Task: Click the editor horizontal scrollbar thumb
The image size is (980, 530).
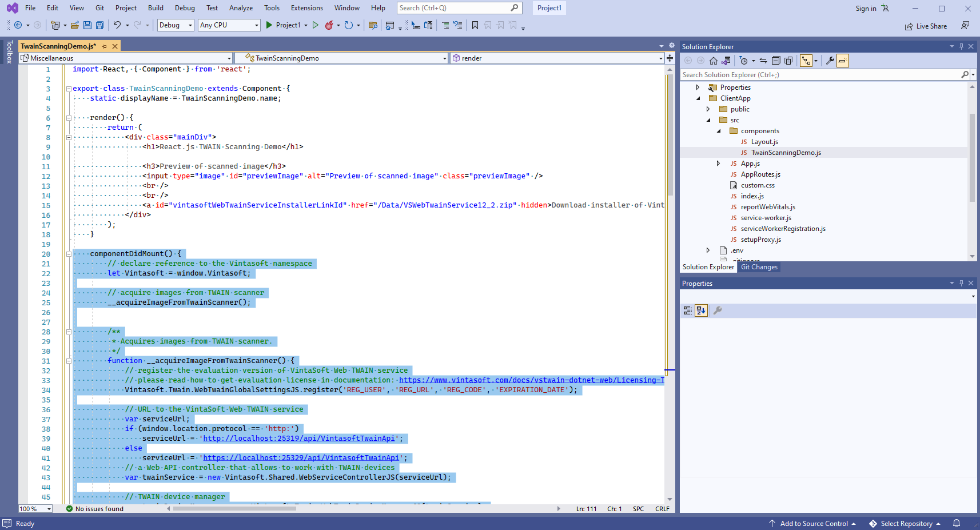Action: pos(234,508)
